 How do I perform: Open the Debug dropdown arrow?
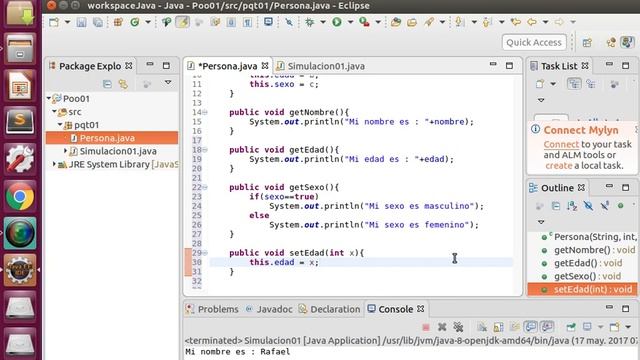pyautogui.click(x=323, y=22)
